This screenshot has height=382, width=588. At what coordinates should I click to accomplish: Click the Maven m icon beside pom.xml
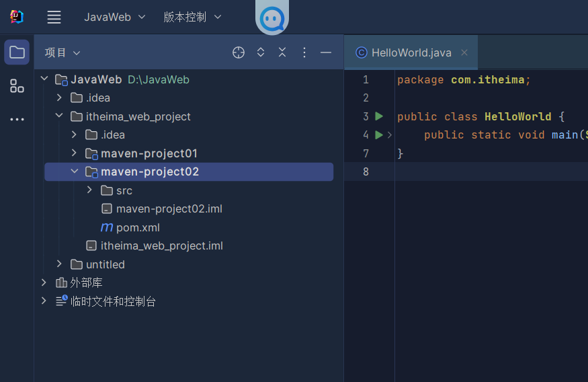coord(106,227)
